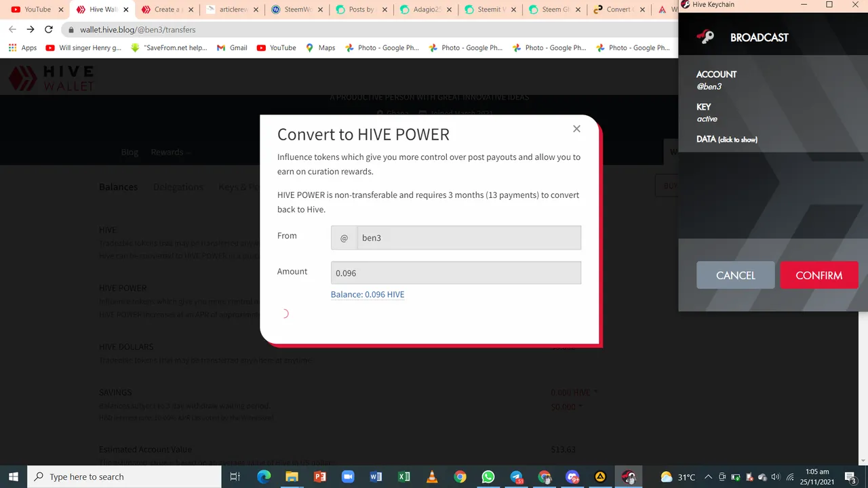The image size is (868, 488).
Task: Open Task View on the taskbar
Action: [235, 476]
